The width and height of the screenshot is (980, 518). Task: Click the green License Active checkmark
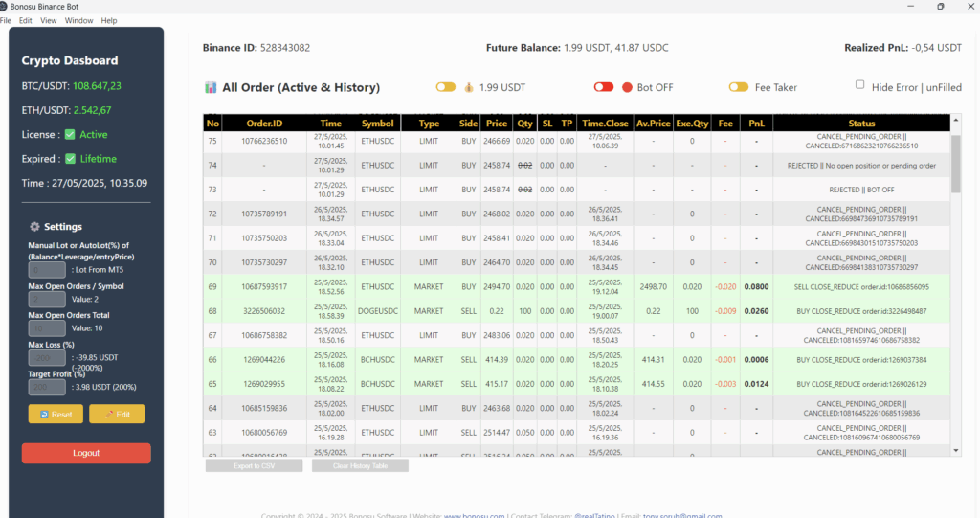[70, 134]
